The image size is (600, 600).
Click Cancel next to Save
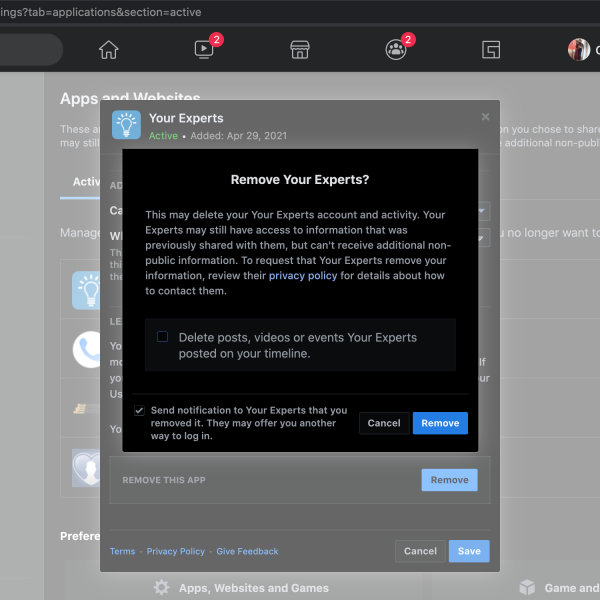click(x=420, y=551)
